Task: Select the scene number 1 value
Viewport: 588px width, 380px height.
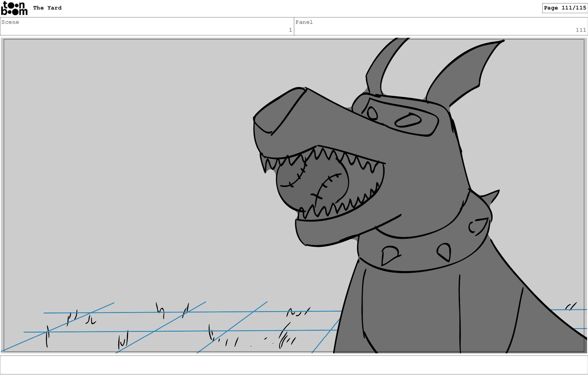Action: click(290, 30)
